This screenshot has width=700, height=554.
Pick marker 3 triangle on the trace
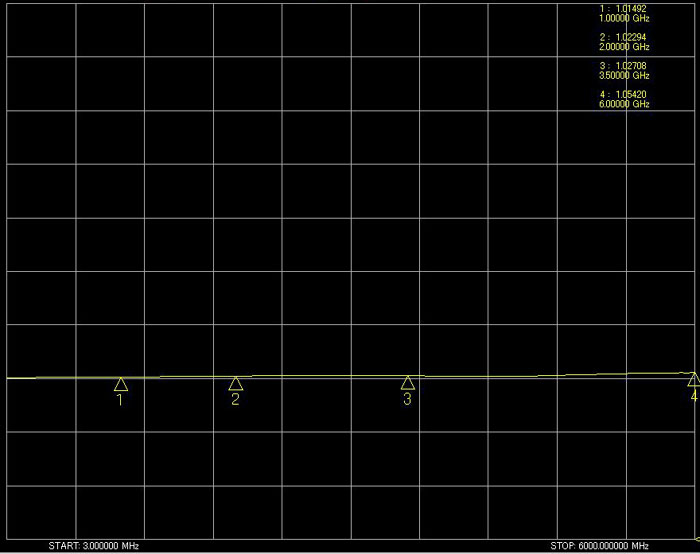(x=407, y=383)
